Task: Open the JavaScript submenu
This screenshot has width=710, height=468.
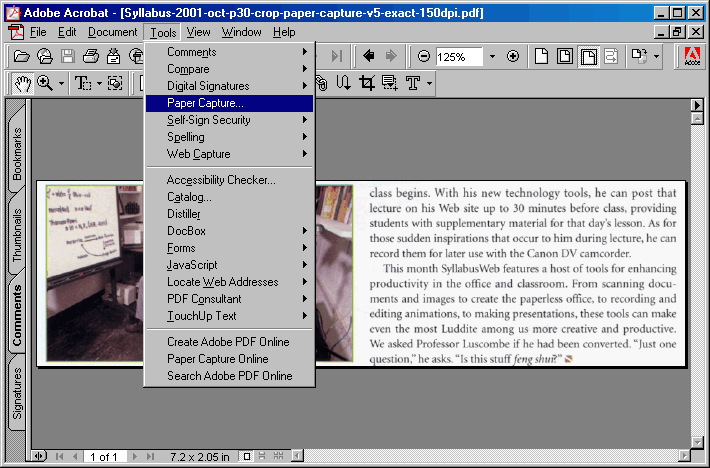Action: click(x=229, y=265)
